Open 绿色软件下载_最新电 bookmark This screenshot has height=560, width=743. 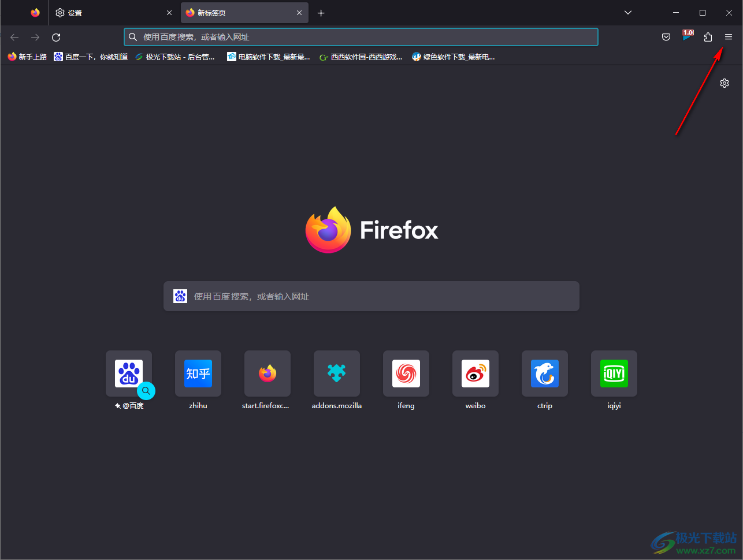coord(453,57)
